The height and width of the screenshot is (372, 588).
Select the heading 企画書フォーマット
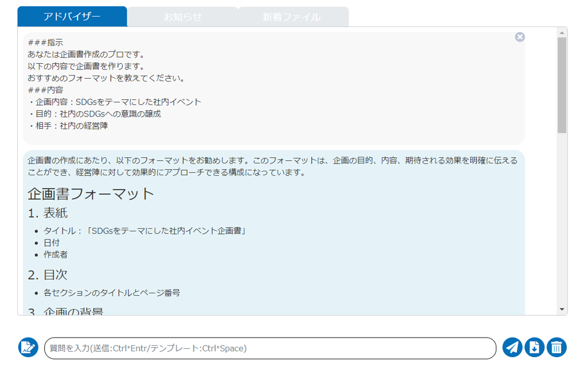click(91, 193)
